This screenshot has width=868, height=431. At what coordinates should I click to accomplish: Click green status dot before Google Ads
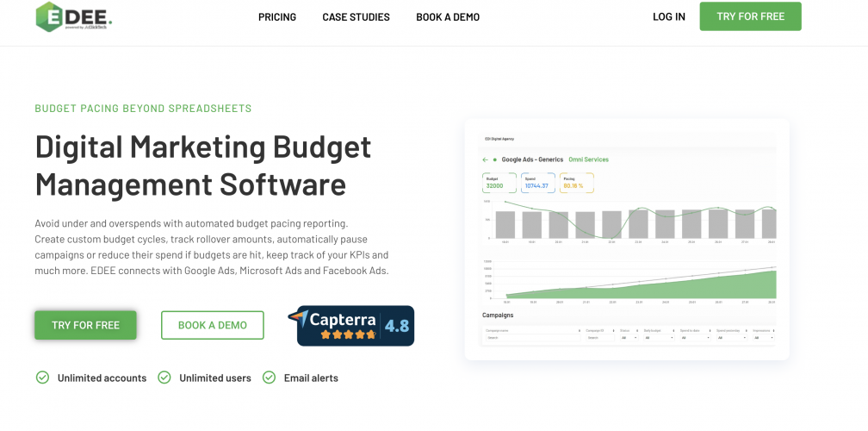coord(495,159)
